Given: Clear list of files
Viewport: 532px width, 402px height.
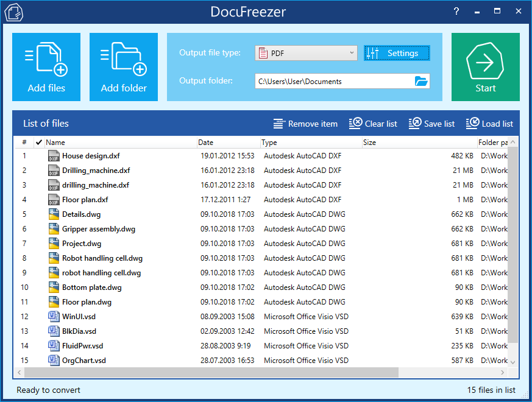Looking at the screenshot, I should pos(373,124).
